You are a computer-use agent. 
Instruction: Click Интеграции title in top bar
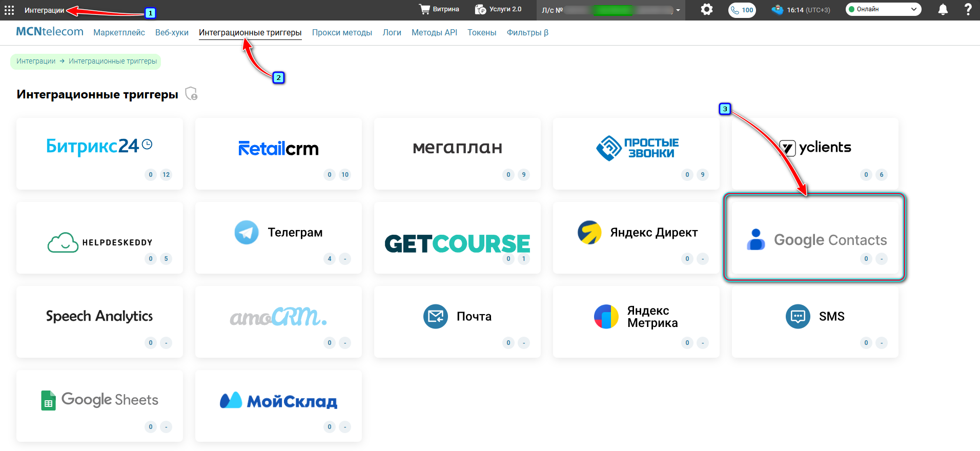pyautogui.click(x=45, y=10)
